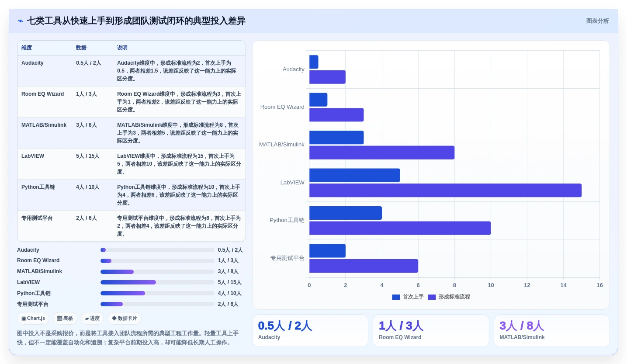Select the Room EQ Wizard table row name
This screenshot has height=364, width=627.
point(42,94)
